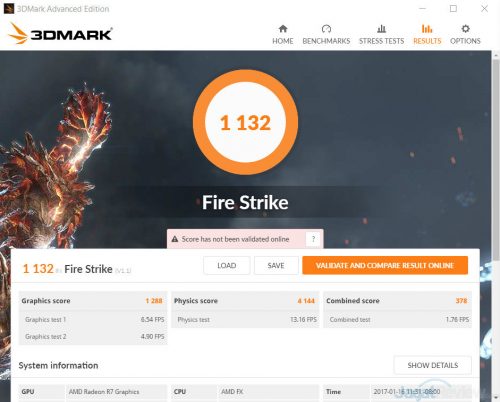Open Benchmarks via the gauge icon
The width and height of the screenshot is (500, 402).
pos(326,29)
